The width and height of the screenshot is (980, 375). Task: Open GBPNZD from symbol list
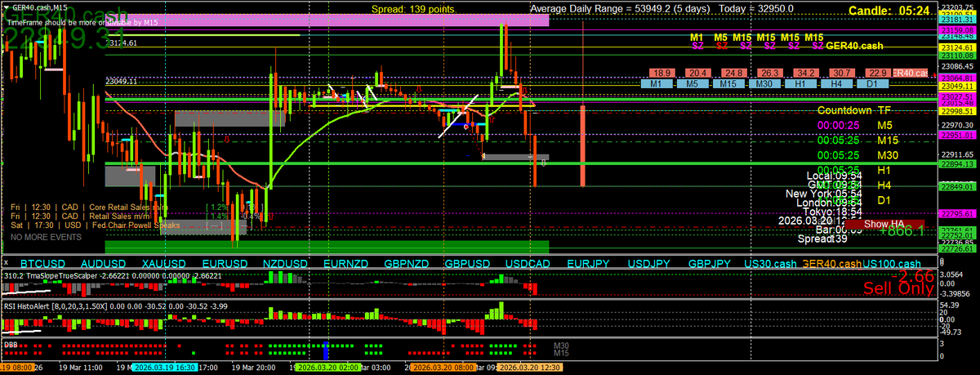[408, 264]
